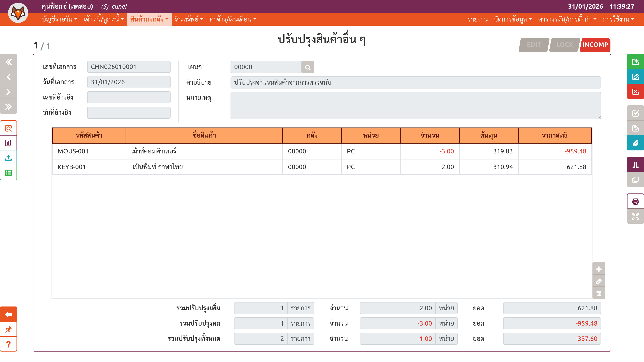The image size is (644, 362).
Task: Click the green new document icon
Action: (635, 62)
